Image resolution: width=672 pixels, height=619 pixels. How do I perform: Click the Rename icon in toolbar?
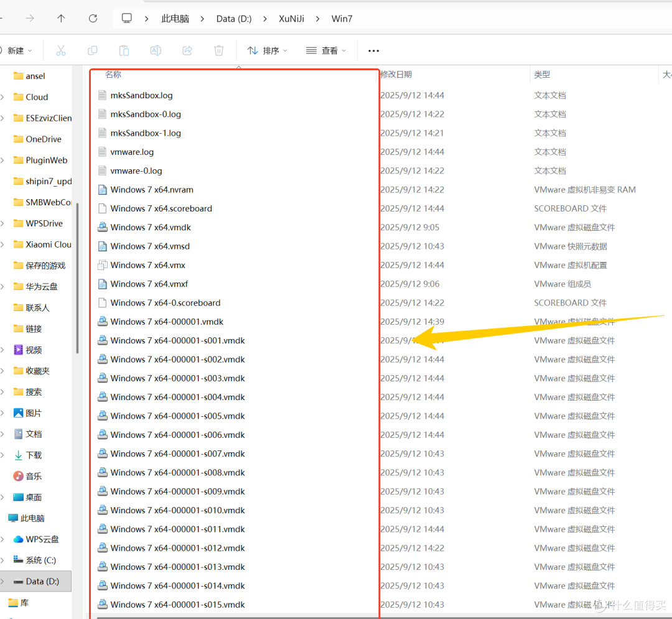pyautogui.click(x=156, y=50)
